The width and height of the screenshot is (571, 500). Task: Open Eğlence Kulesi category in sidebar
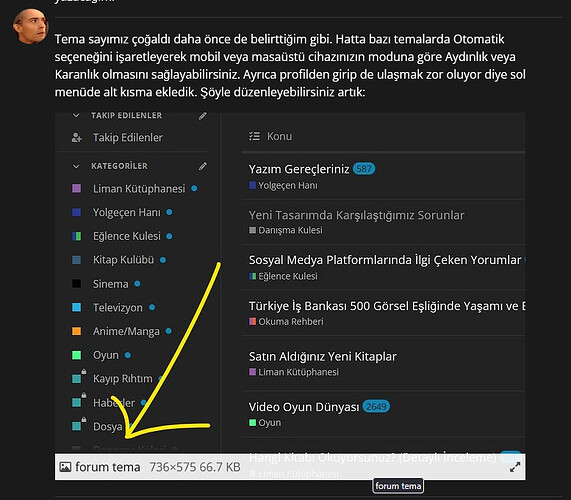126,236
